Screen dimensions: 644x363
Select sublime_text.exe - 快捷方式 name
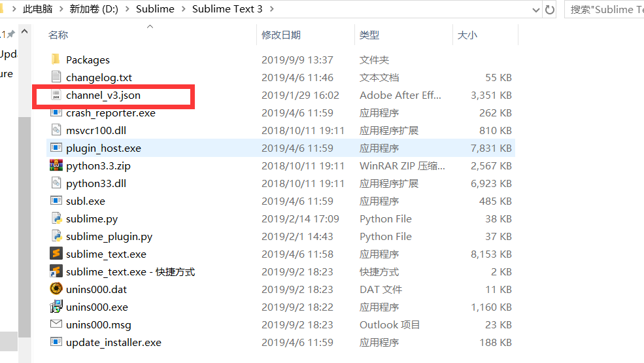131,272
